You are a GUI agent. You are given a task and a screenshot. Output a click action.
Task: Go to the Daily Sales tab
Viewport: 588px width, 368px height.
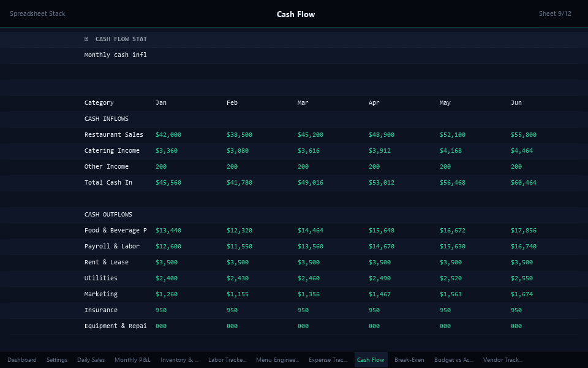91,360
